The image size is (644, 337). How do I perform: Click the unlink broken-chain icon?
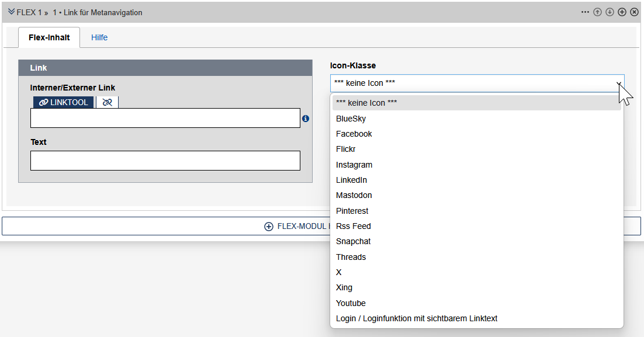coord(107,102)
